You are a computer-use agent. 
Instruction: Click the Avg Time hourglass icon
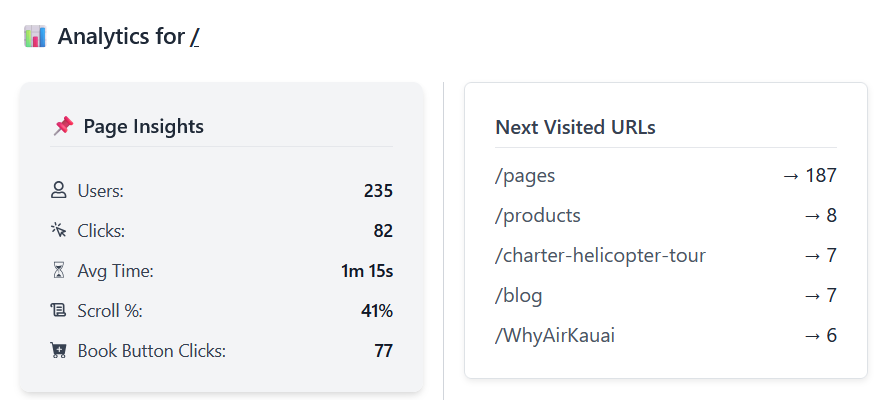click(x=58, y=271)
